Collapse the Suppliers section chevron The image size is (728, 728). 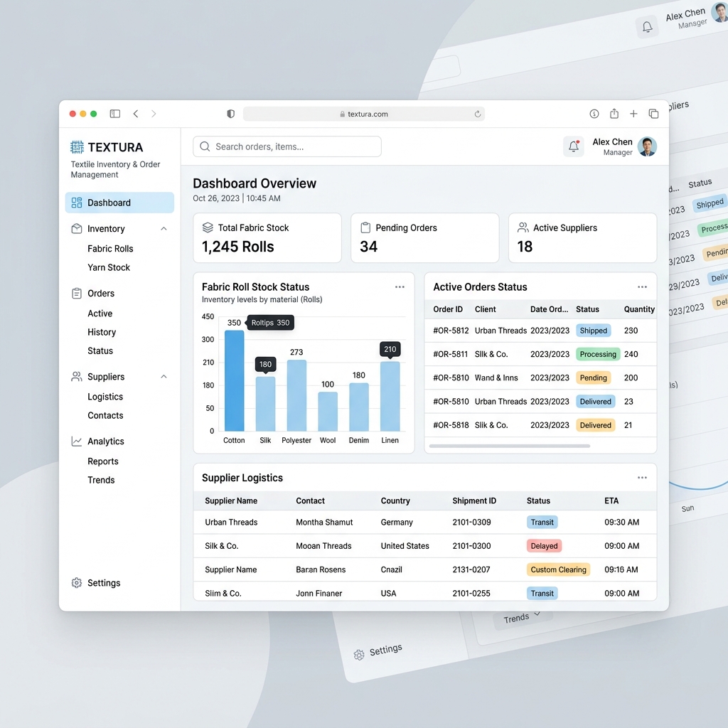coord(164,377)
